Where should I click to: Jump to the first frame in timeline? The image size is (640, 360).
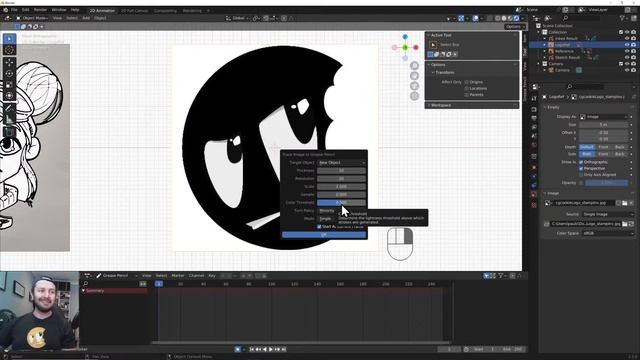252,349
